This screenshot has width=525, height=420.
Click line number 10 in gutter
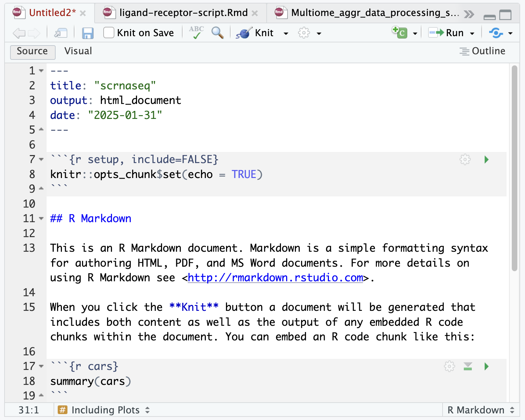click(x=29, y=204)
